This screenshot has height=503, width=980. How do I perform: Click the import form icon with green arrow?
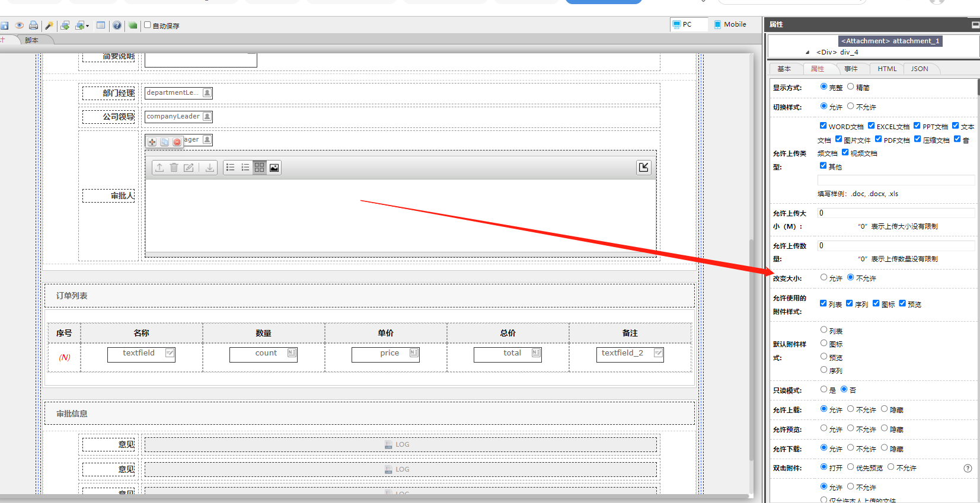(x=65, y=25)
